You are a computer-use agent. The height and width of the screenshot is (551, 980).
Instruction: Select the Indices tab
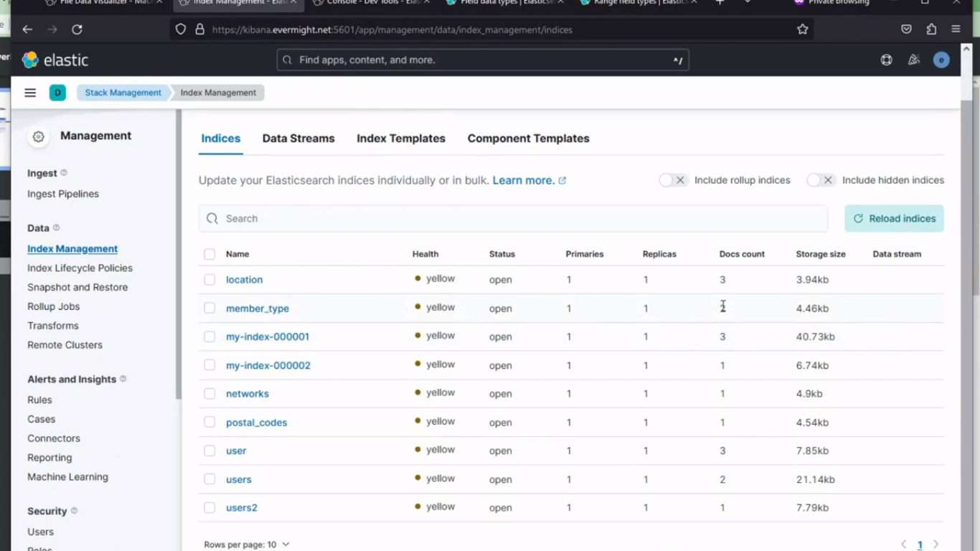point(221,138)
